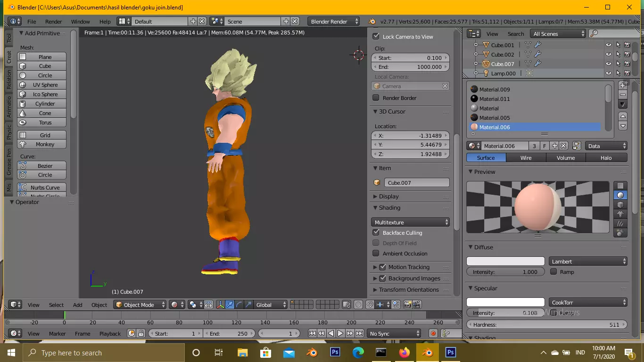Open the Global orientation dropdown

[271, 304]
